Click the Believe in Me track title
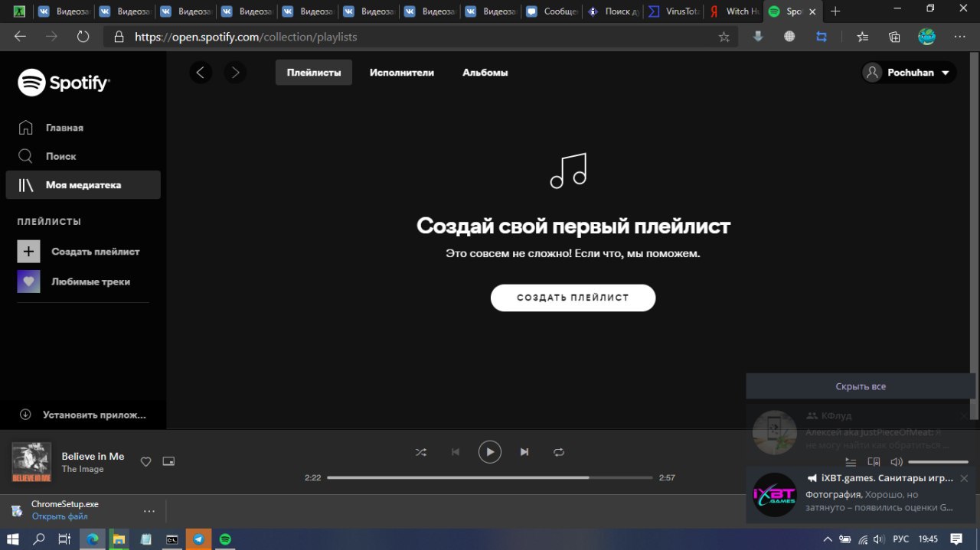The width and height of the screenshot is (980, 550). pos(93,456)
